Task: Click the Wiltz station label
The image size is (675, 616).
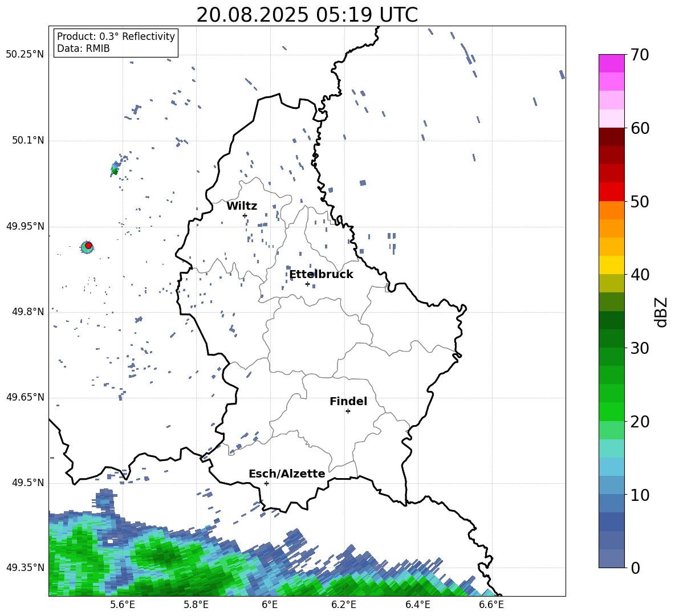Action: (242, 206)
